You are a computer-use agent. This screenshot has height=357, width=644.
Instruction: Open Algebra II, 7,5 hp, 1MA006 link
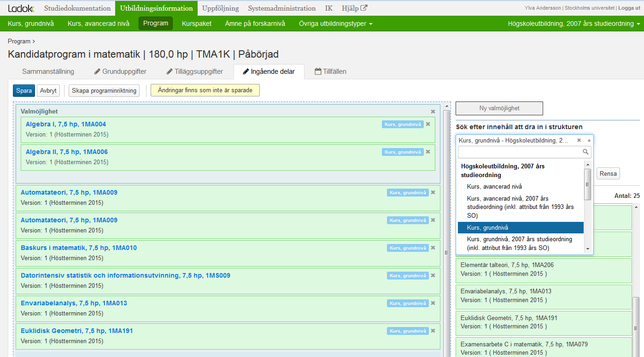click(x=67, y=152)
